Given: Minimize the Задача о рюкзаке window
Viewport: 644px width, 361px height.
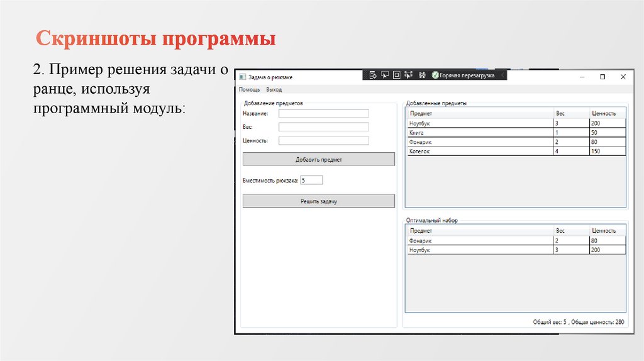Looking at the screenshot, I should (x=582, y=77).
